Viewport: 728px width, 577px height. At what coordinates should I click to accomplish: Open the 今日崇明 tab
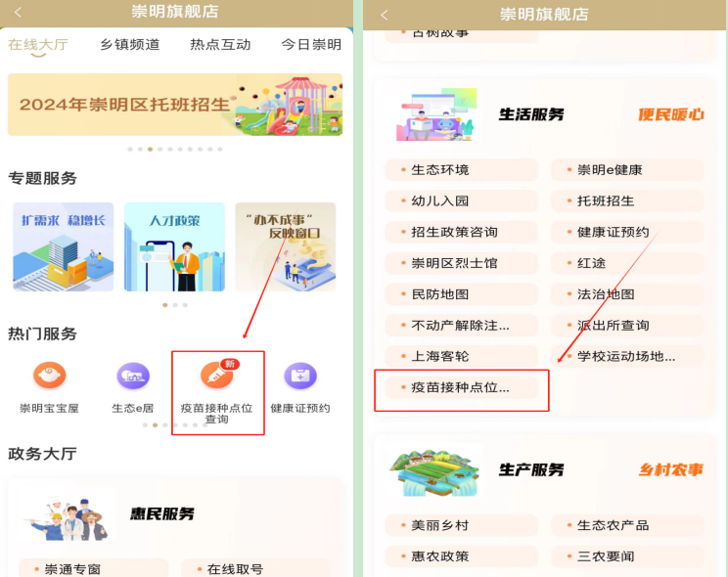(x=311, y=45)
